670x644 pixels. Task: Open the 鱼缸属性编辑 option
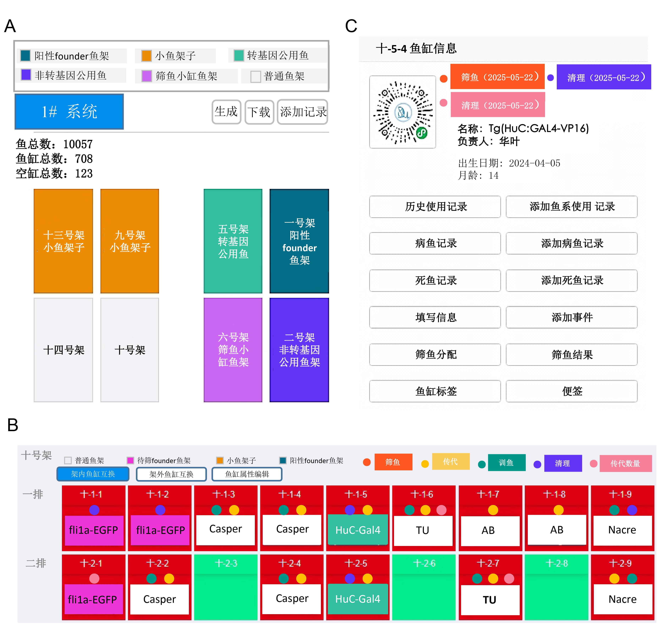[x=247, y=474]
